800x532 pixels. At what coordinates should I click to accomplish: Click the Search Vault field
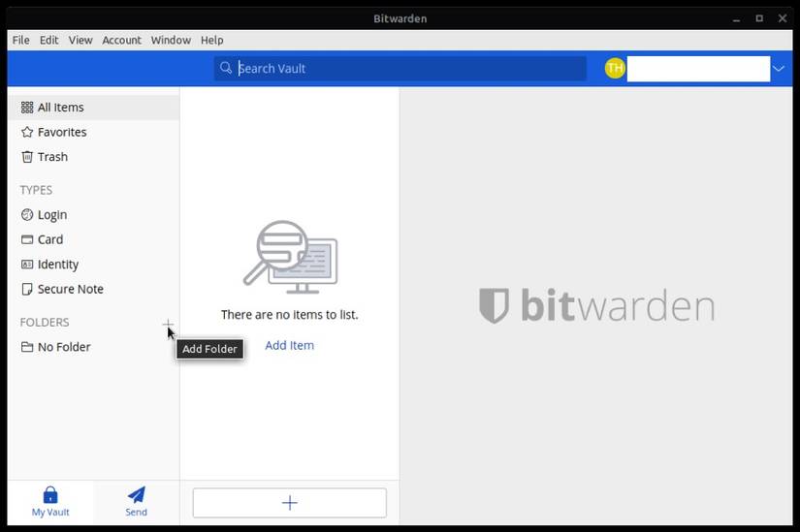point(400,69)
